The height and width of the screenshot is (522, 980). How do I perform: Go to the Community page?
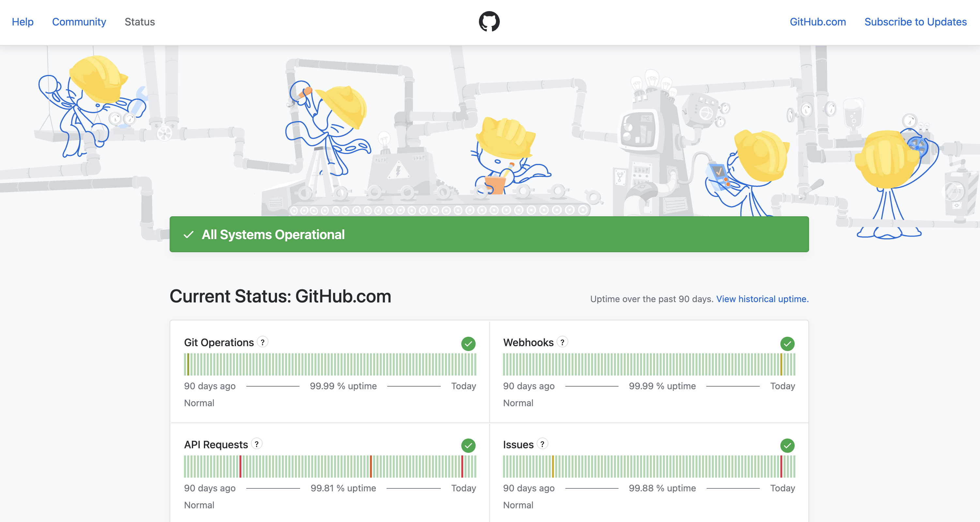[79, 22]
